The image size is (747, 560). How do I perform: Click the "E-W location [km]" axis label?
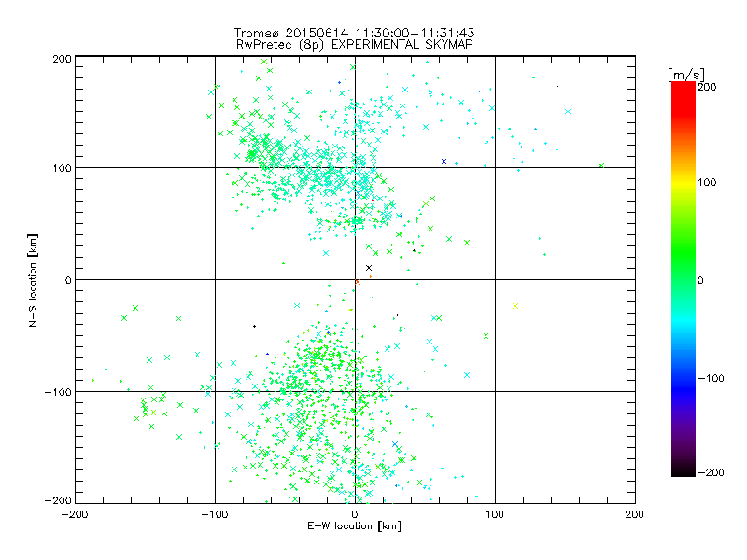pos(354,525)
